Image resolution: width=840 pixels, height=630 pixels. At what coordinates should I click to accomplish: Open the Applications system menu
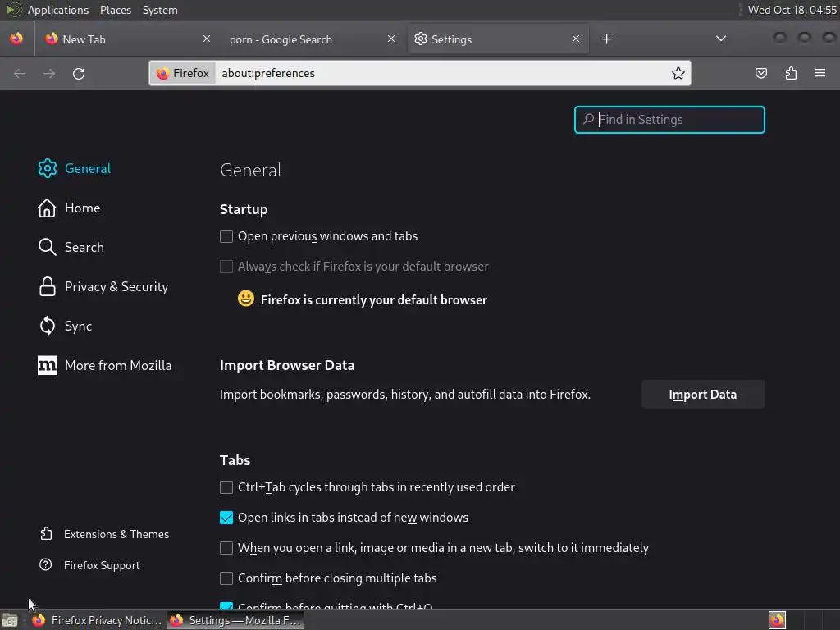pyautogui.click(x=57, y=10)
